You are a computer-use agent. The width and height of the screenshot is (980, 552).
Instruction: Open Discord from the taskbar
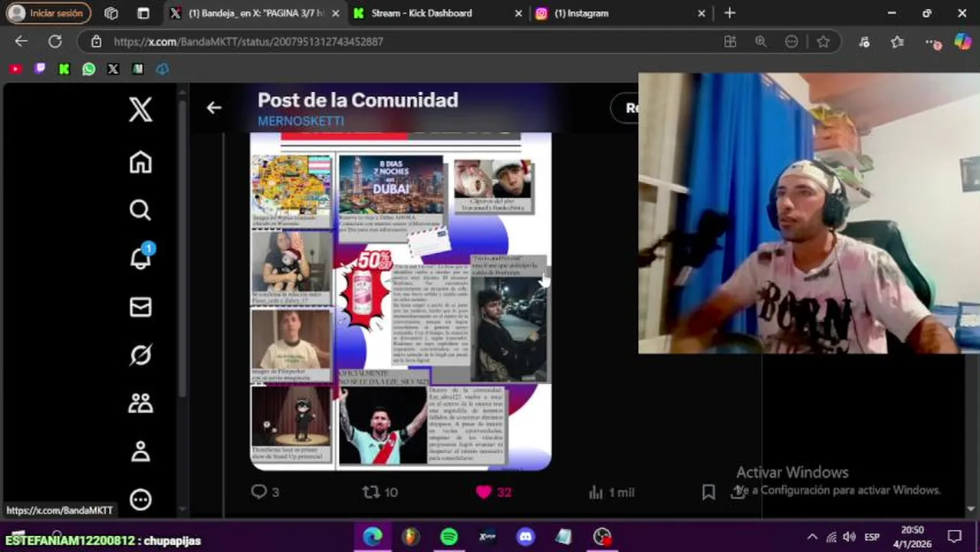525,537
